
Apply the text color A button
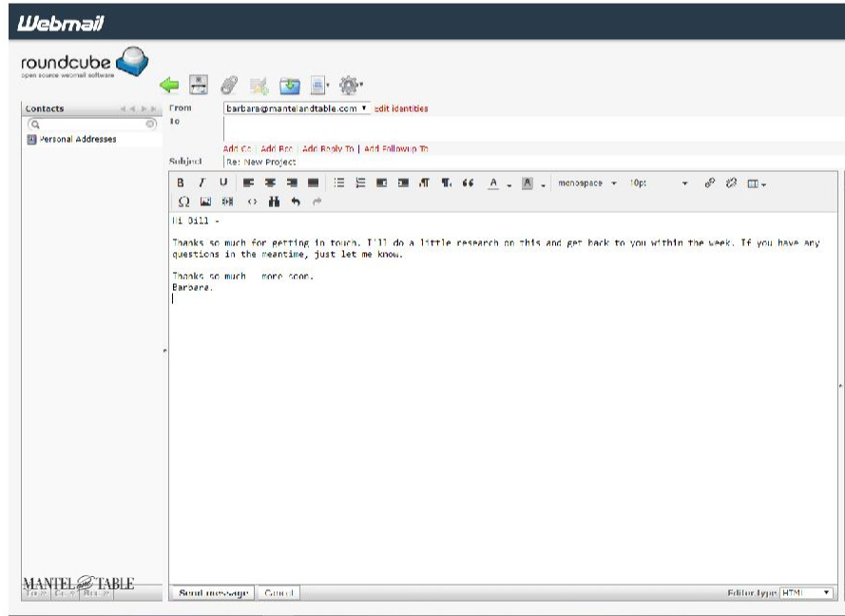pos(493,183)
